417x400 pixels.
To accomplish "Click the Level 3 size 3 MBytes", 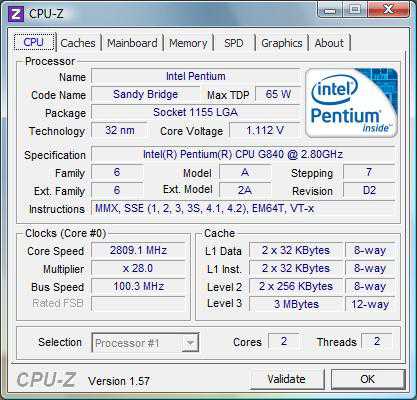I will click(x=296, y=304).
